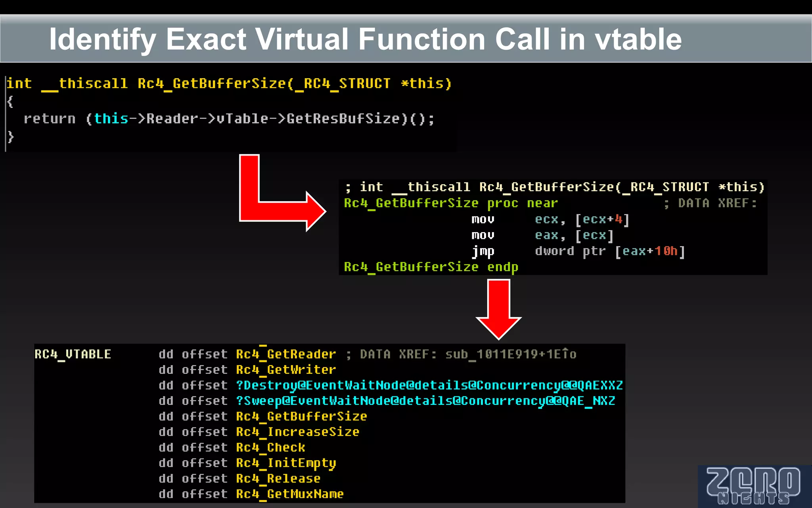Click the 'DATA XREF: sub_1011E919+1E' comment in the vtable

(468, 354)
